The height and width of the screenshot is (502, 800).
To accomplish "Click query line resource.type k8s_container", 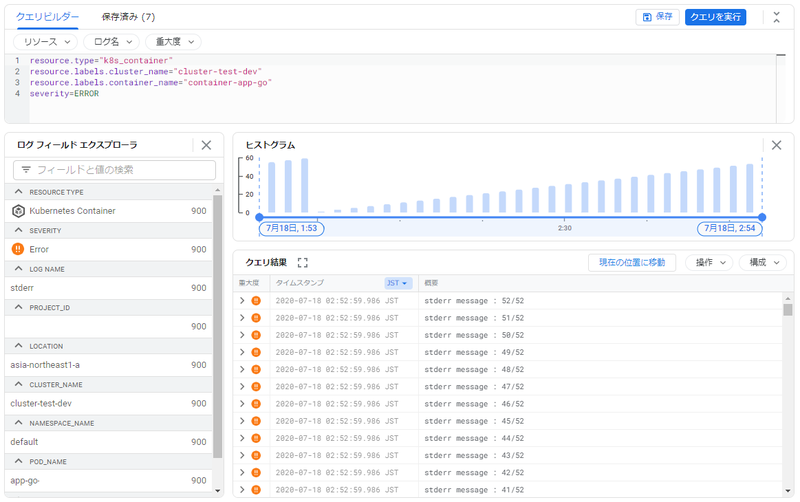I will pos(101,61).
